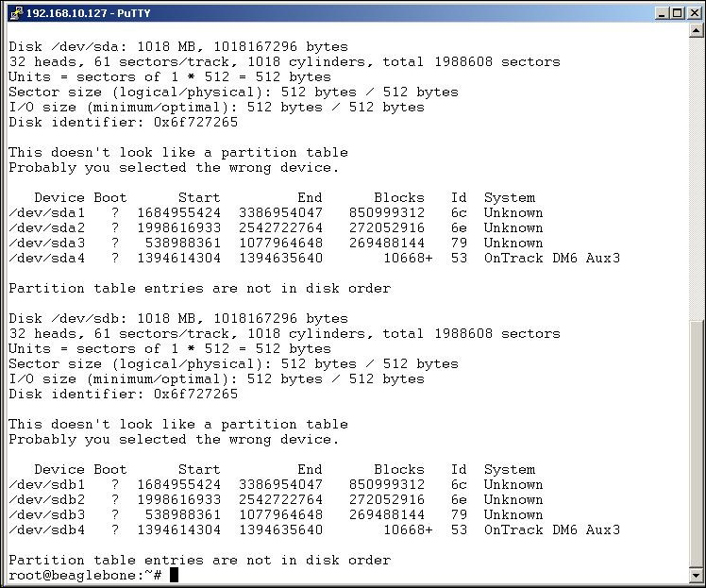This screenshot has width=706, height=588.
Task: Click the vertical scrollbar thumb
Action: click(x=696, y=445)
